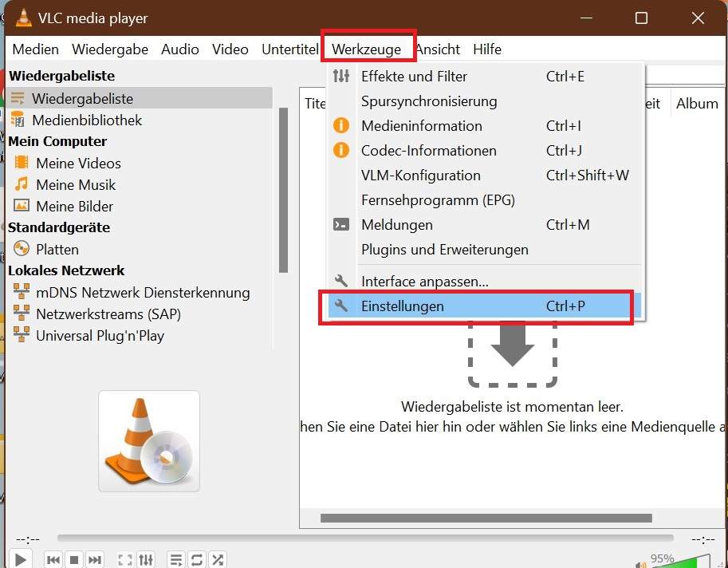Open the Wiedergabe menu
The image size is (728, 568).
(x=110, y=49)
